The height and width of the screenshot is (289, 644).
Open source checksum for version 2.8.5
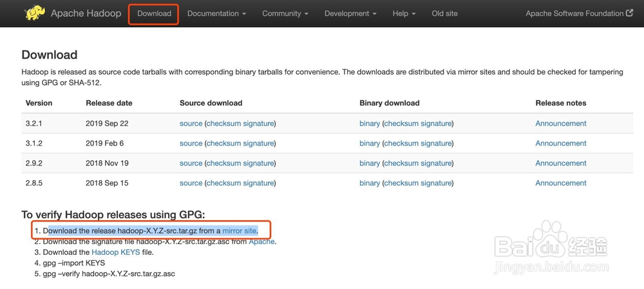223,183
